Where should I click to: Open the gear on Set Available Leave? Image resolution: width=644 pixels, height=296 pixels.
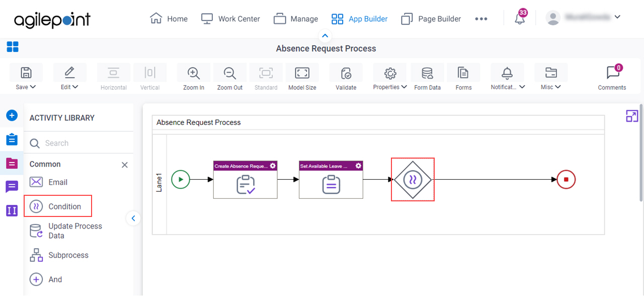(x=358, y=166)
